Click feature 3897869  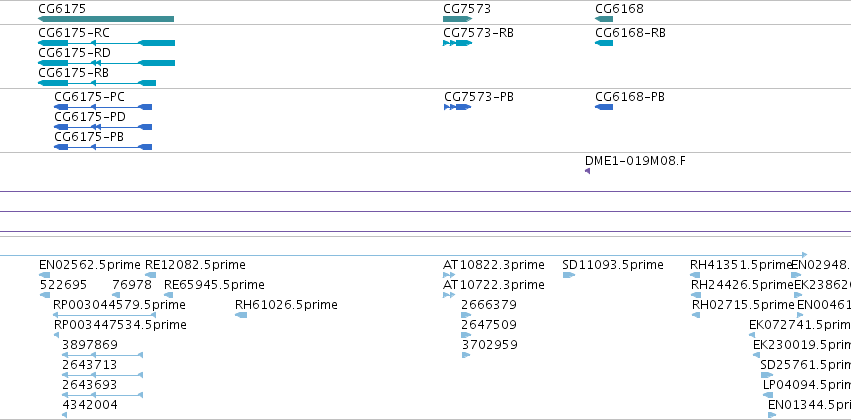pos(90,345)
